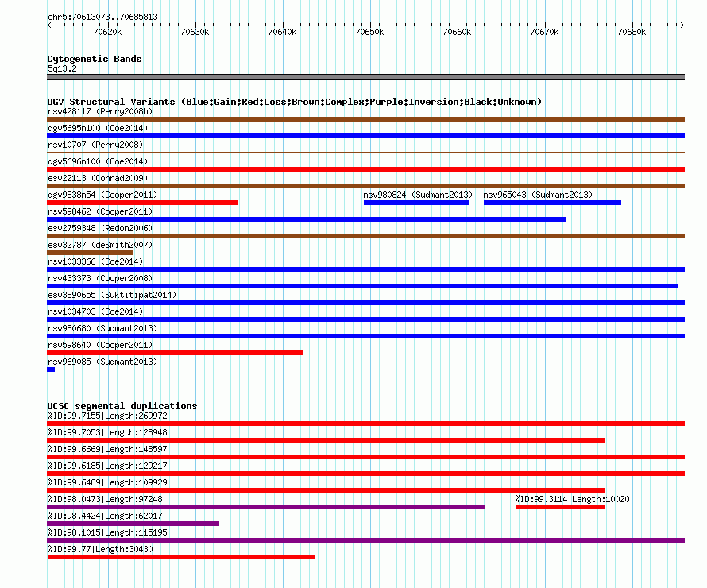
Task: Open variant esv2759348 (Redon2006)
Action: coord(100,228)
